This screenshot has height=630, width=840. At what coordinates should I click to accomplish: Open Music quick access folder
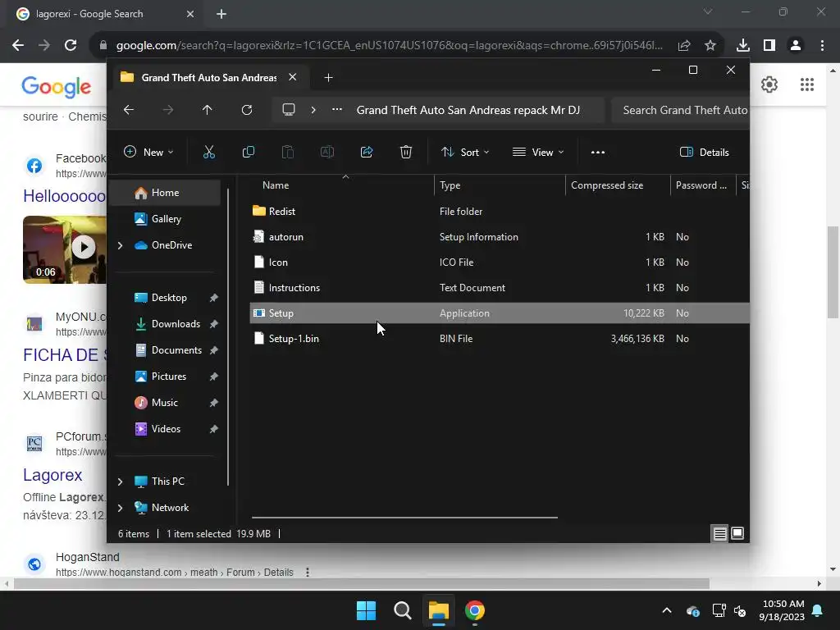(x=165, y=403)
